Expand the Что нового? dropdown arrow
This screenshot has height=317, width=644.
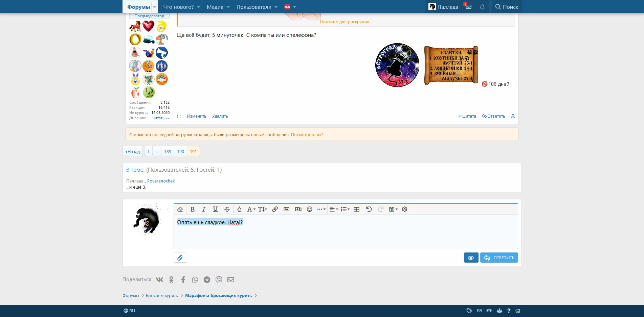198,7
